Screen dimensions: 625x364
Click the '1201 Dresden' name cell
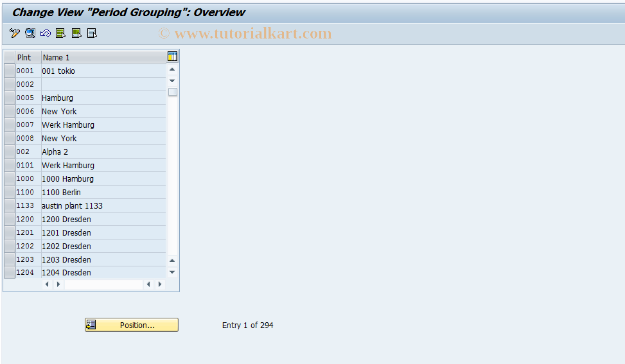pos(103,232)
